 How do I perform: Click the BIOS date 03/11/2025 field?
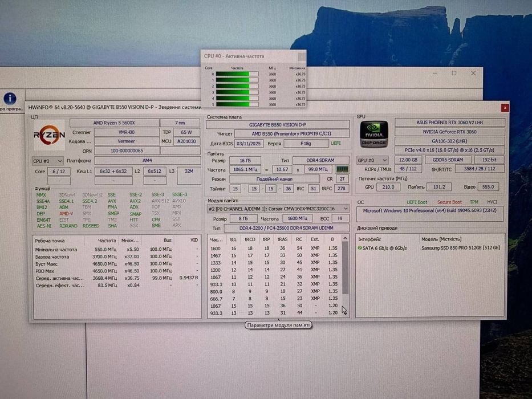(249, 144)
